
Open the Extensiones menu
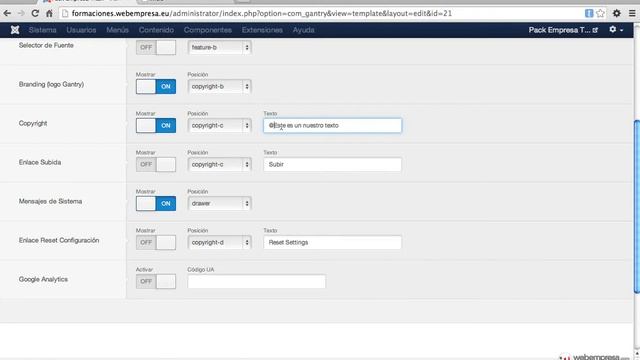262,30
